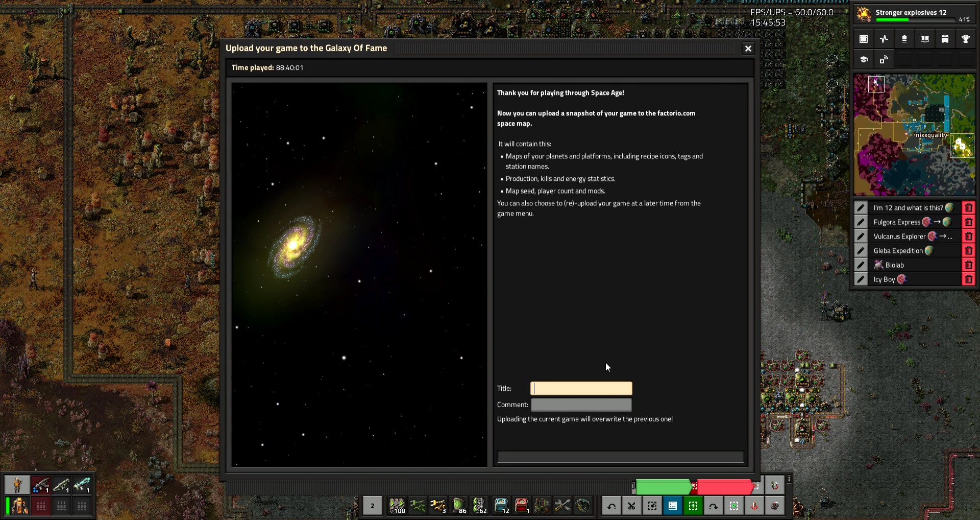
Task: Click the quickbar page number 2 button
Action: point(373,506)
